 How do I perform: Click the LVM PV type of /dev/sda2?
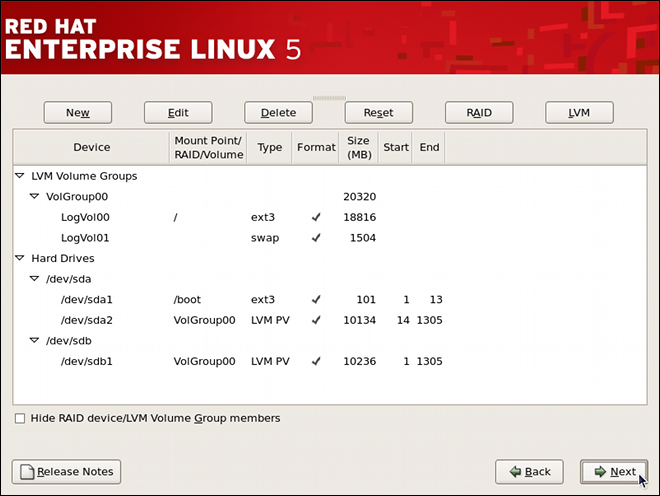pyautogui.click(x=270, y=320)
